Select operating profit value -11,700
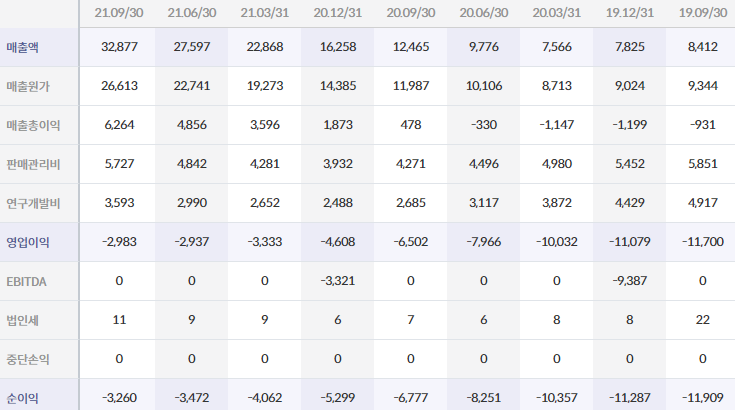 pos(703,242)
